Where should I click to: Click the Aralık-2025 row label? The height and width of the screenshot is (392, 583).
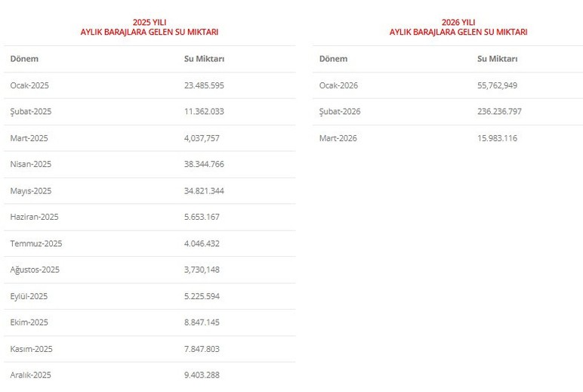tap(30, 375)
